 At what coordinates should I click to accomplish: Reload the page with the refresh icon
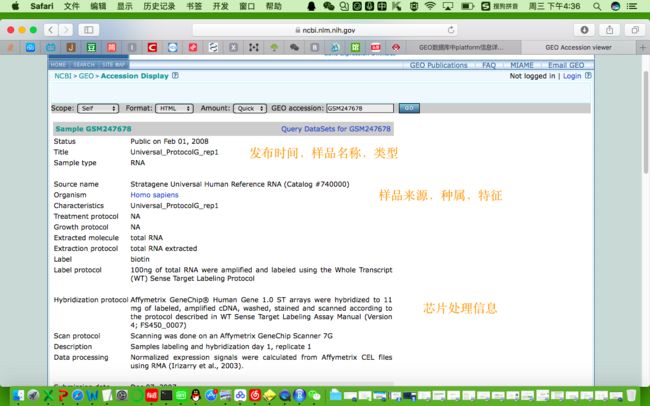(x=451, y=30)
